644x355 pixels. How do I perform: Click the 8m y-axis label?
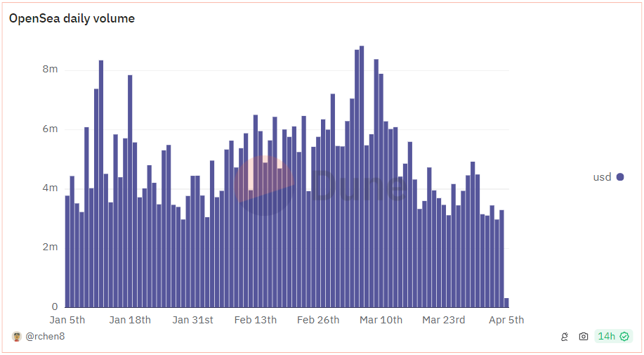coord(50,69)
